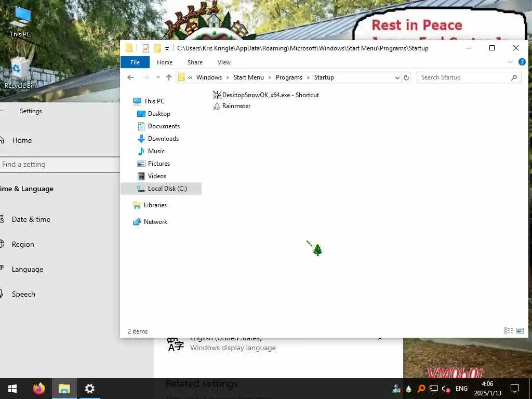This screenshot has height=399, width=532.
Task: Open the taskbar clock and date
Action: coord(487,389)
